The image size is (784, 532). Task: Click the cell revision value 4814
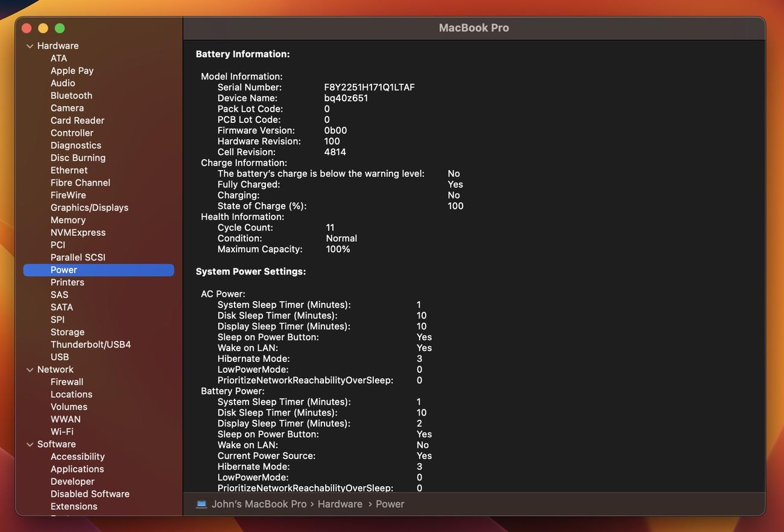pyautogui.click(x=335, y=153)
